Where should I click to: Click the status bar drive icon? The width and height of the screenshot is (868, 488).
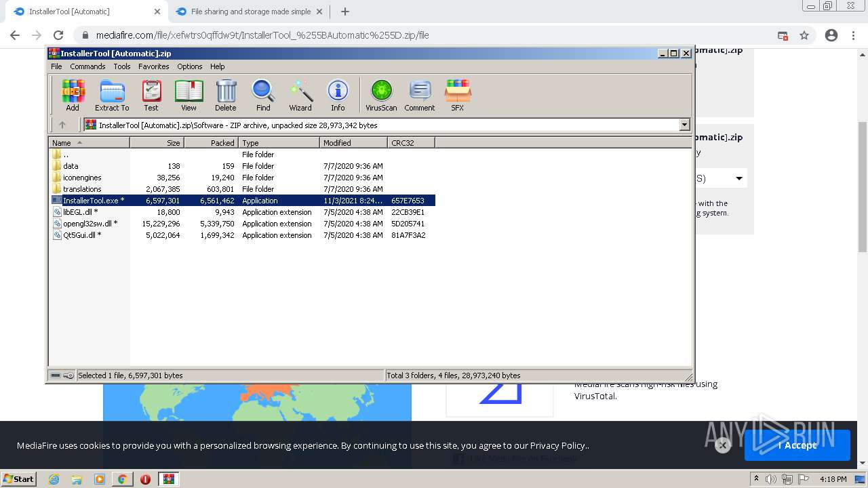coord(56,375)
